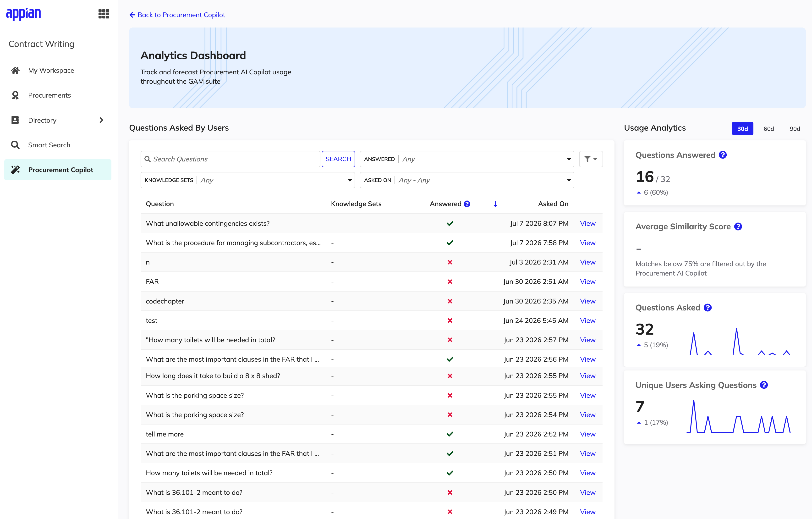Image resolution: width=812 pixels, height=519 pixels.
Task: Click the SEARCH button
Action: pos(338,159)
